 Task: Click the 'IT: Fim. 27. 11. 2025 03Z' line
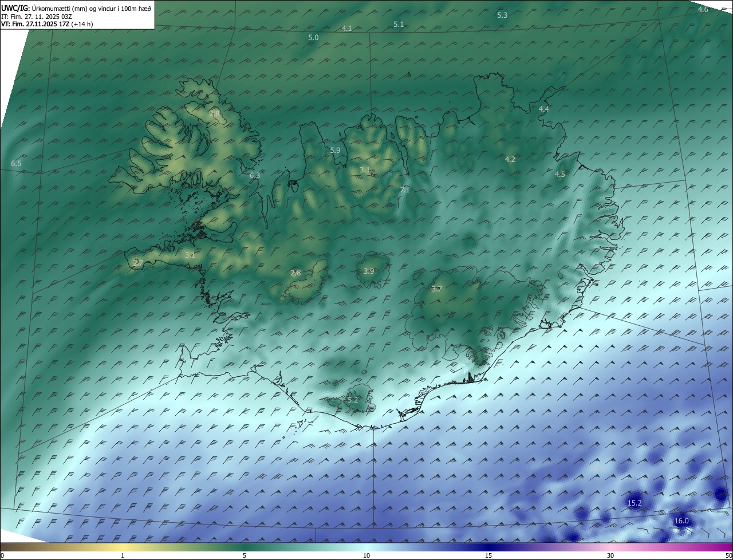tap(37, 17)
